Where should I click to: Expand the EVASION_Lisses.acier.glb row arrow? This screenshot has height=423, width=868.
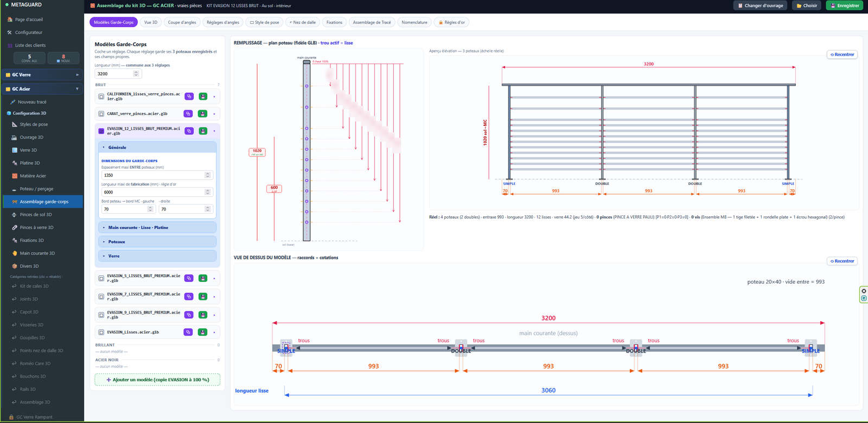(214, 332)
